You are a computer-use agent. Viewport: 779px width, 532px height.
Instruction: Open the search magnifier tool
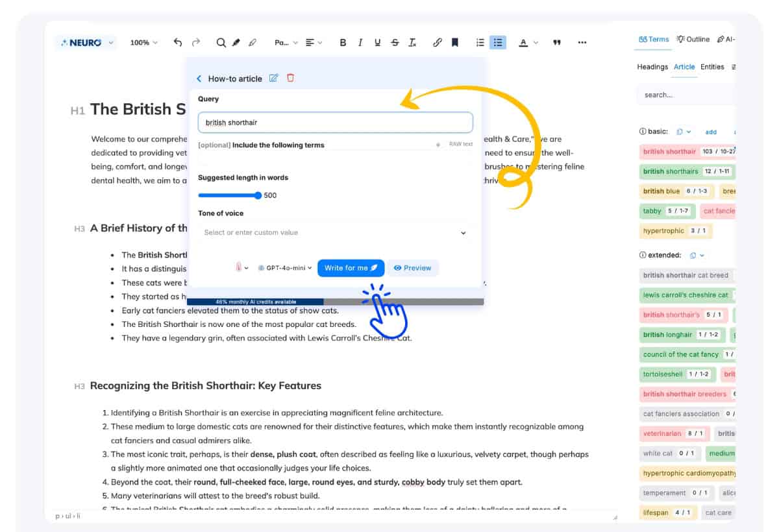221,42
